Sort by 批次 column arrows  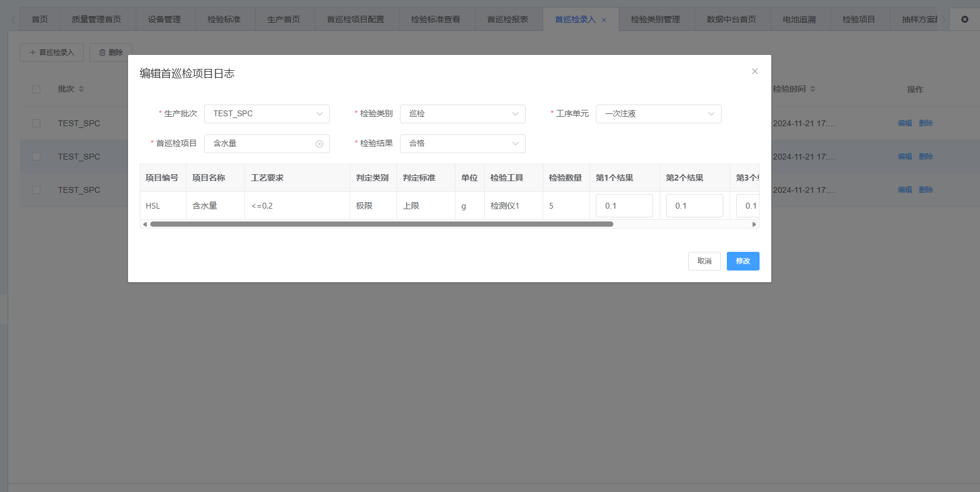81,89
